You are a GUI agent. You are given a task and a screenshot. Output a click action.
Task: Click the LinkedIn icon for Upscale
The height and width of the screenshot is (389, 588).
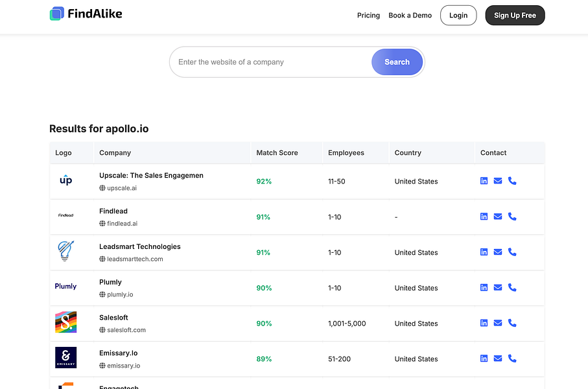coord(484,181)
